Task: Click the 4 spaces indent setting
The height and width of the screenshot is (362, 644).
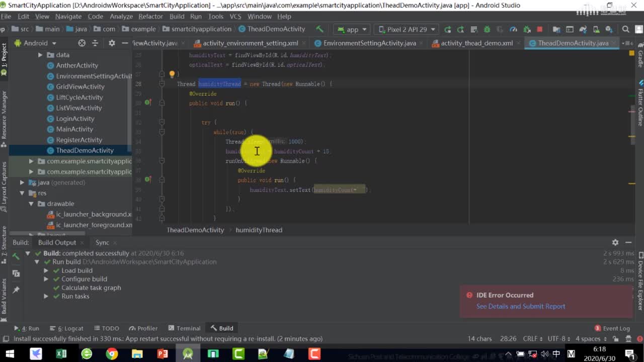Action: coord(590,339)
